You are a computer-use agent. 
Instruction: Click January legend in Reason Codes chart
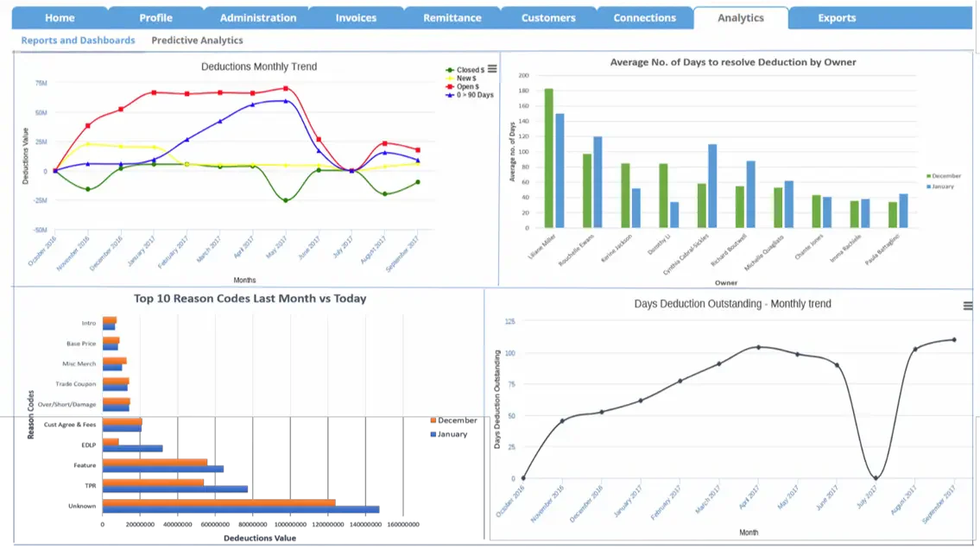(x=449, y=434)
